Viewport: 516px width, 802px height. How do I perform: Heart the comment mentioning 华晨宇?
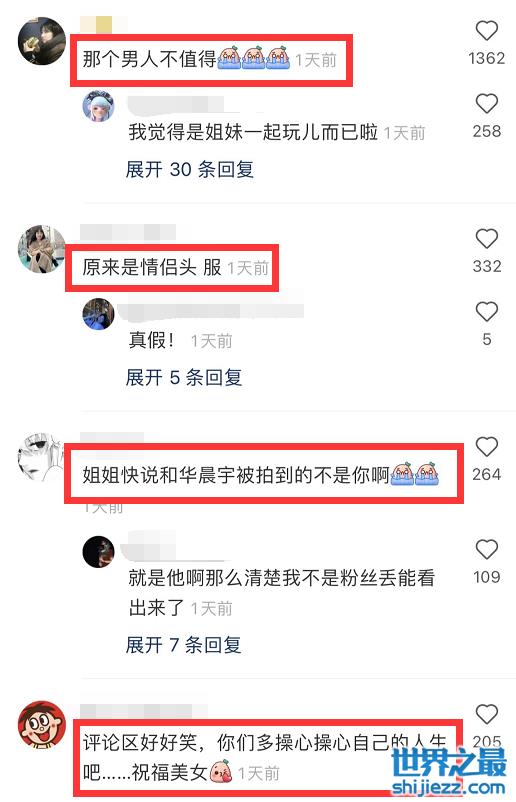[x=486, y=447]
